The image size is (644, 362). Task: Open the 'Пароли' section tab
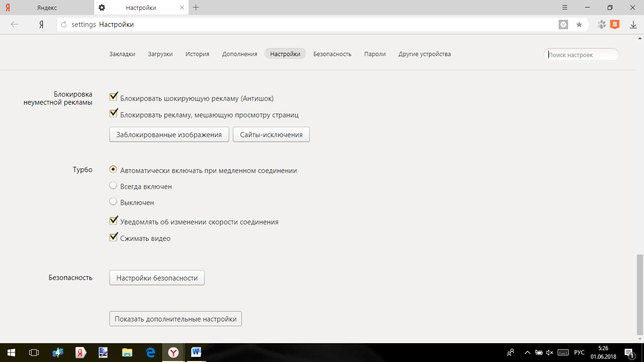[x=375, y=54]
